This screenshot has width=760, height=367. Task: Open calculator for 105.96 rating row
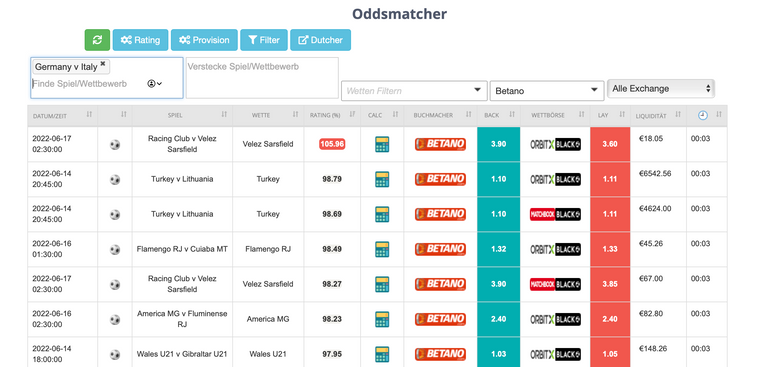pyautogui.click(x=382, y=144)
